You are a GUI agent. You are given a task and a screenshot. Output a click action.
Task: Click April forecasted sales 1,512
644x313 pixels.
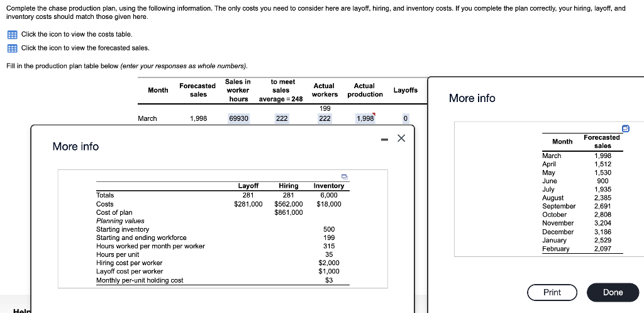602,164
